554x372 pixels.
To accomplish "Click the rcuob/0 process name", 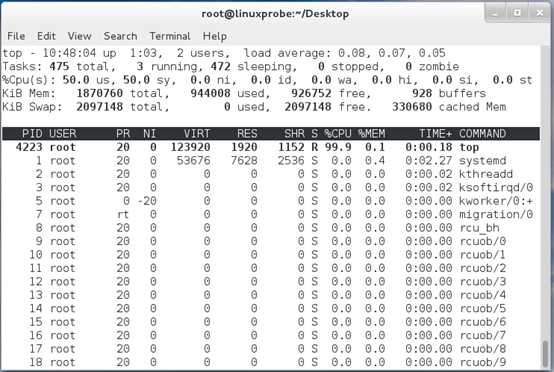I will point(482,241).
